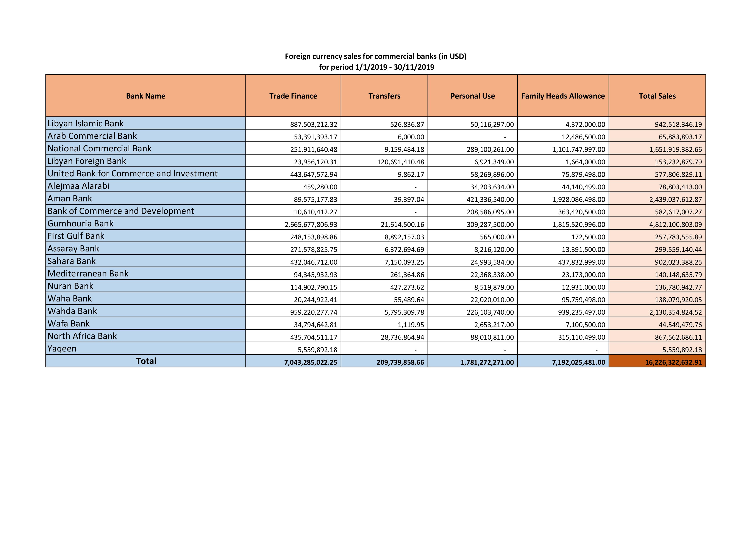Image resolution: width=756 pixels, height=535 pixels.
Task: Click total Trade Finance 7,043,285,022.25
Action: click(x=311, y=362)
